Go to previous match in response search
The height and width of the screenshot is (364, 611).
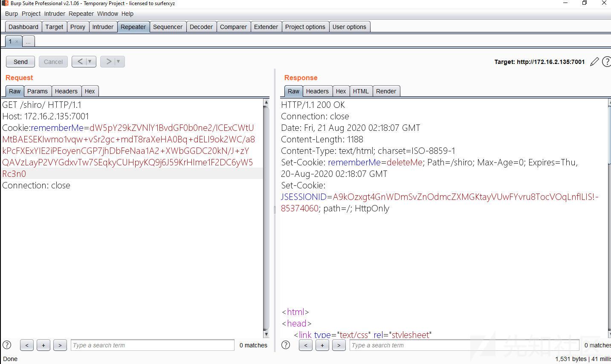[306, 345]
